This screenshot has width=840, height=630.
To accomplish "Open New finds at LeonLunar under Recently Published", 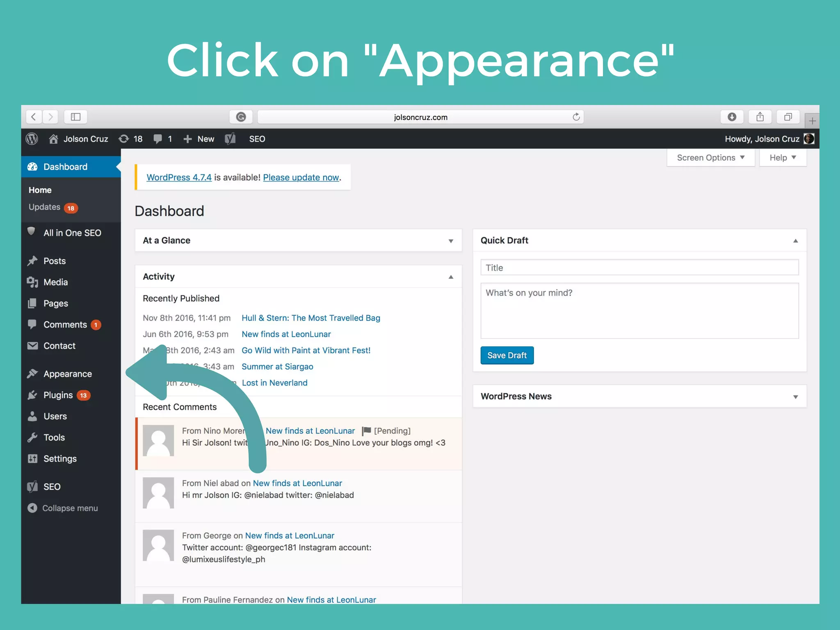I will [286, 334].
